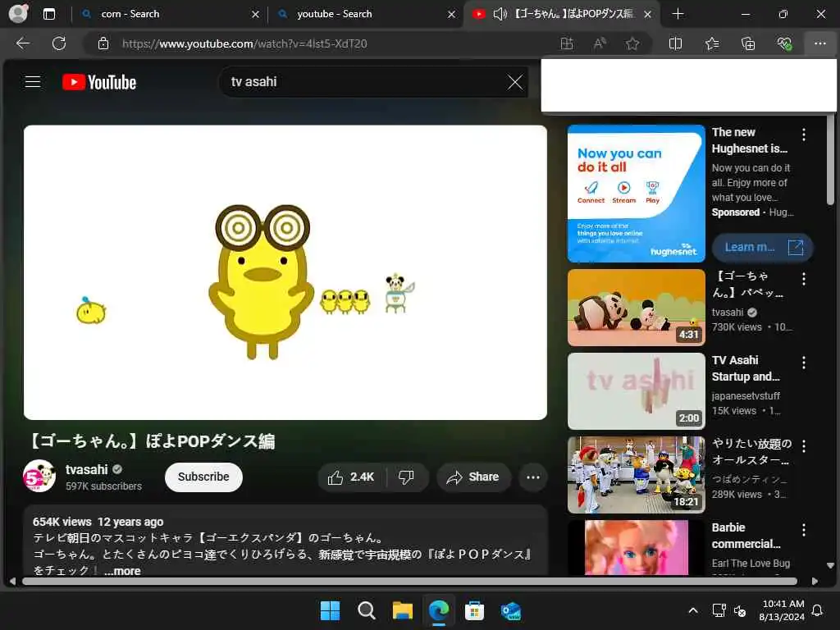Viewport: 840px width, 630px height.
Task: Refresh the current page
Action: tap(59, 43)
